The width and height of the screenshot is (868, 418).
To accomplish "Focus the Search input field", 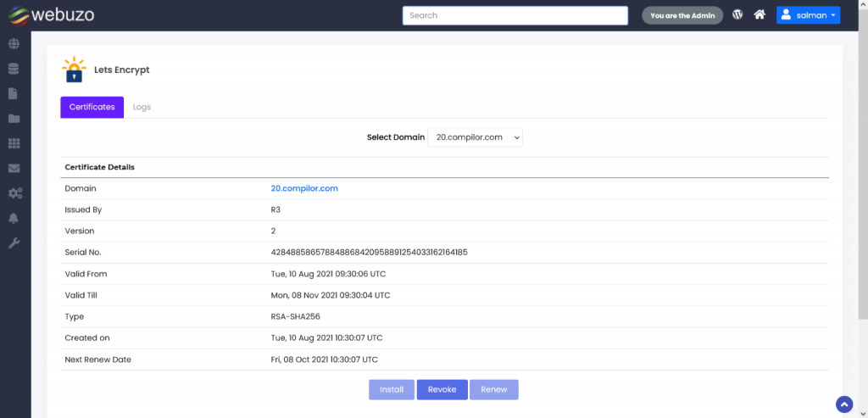I will (x=515, y=15).
